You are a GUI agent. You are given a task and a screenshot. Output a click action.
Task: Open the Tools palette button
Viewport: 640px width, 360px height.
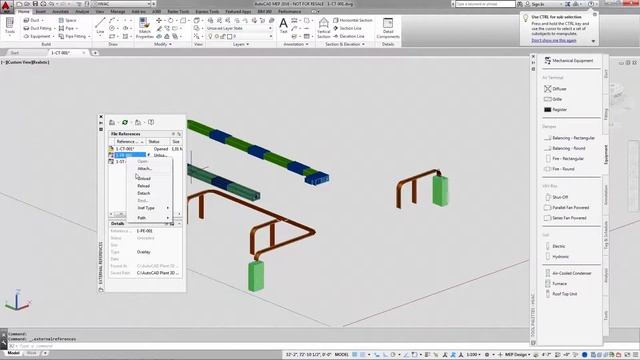tap(9, 26)
